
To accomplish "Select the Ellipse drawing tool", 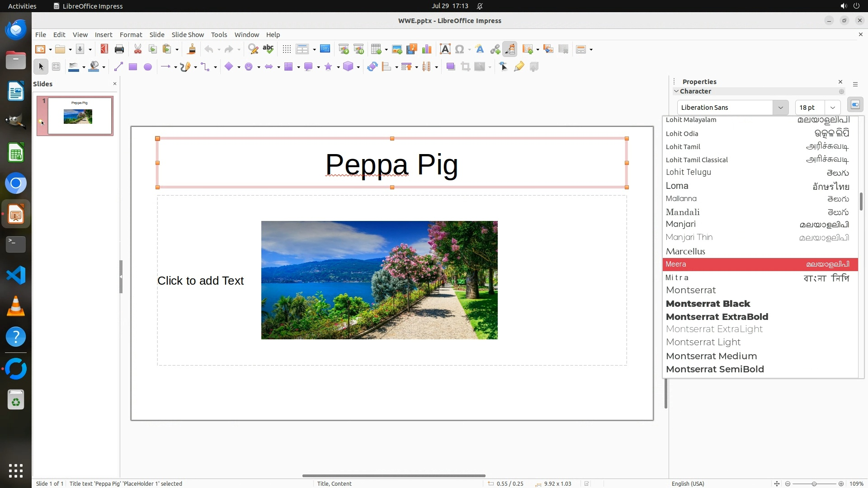I will (148, 67).
